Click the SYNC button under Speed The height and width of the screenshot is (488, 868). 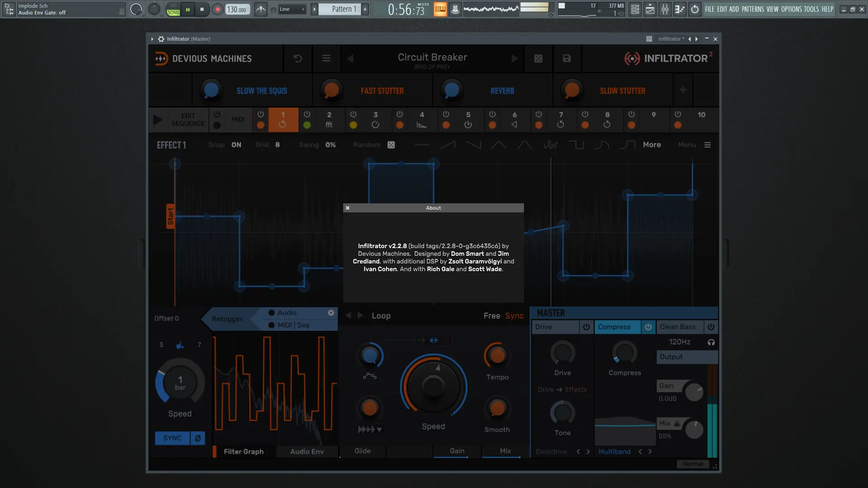tap(172, 438)
